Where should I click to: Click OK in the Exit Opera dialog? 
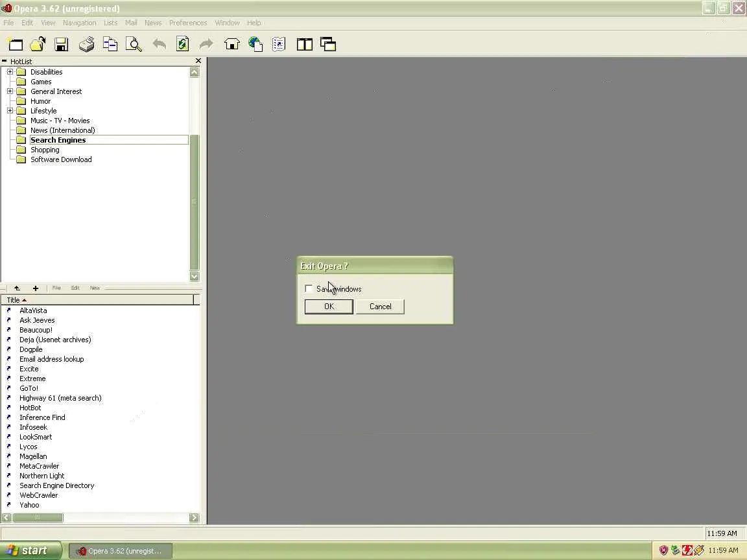329,307
